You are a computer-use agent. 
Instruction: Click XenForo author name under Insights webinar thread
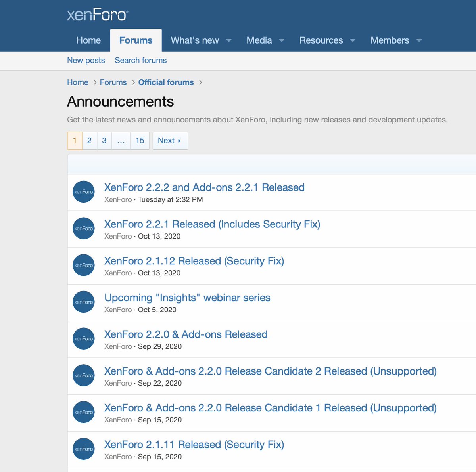tap(118, 310)
